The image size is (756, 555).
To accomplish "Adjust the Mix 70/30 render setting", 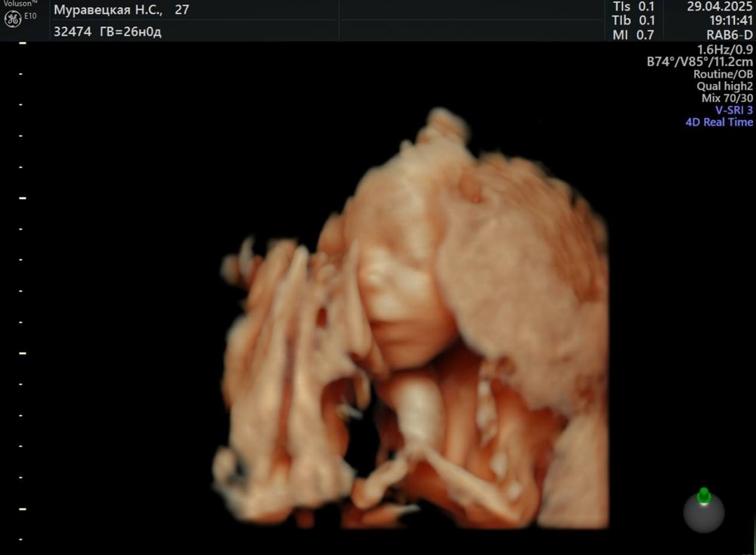I will pyautogui.click(x=727, y=98).
